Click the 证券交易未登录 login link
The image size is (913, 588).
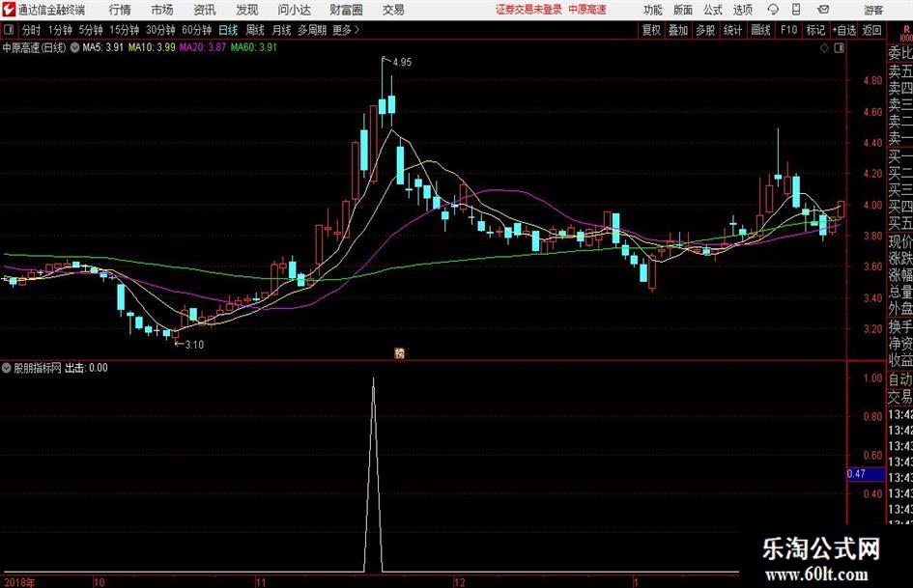tap(528, 10)
